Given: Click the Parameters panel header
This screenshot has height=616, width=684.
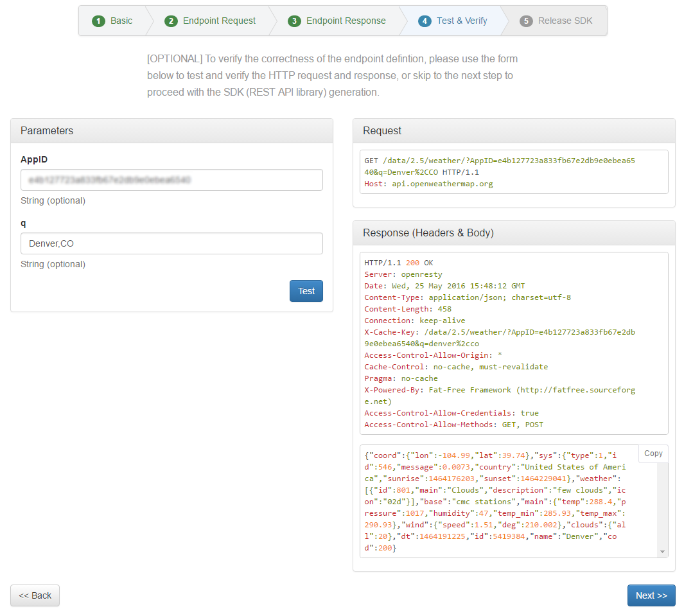Looking at the screenshot, I should 47,130.
